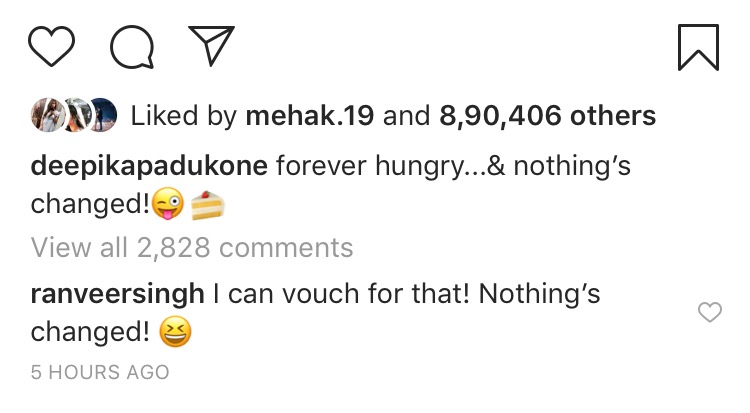
Task: Tap the first liker avatar thumbnail
Action: coord(47,115)
